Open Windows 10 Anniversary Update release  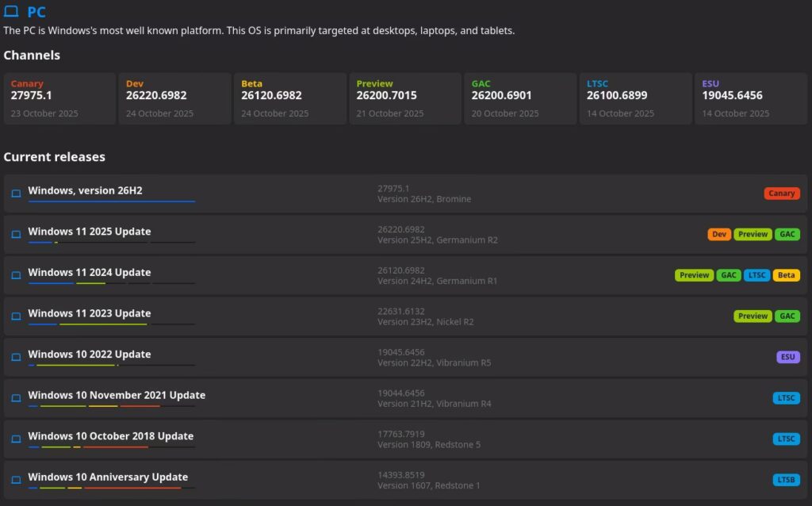pyautogui.click(x=108, y=477)
